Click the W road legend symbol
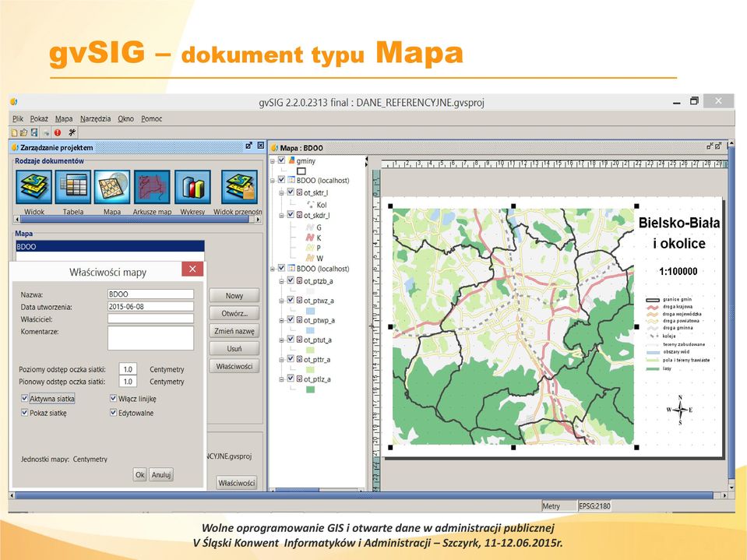 (x=310, y=258)
